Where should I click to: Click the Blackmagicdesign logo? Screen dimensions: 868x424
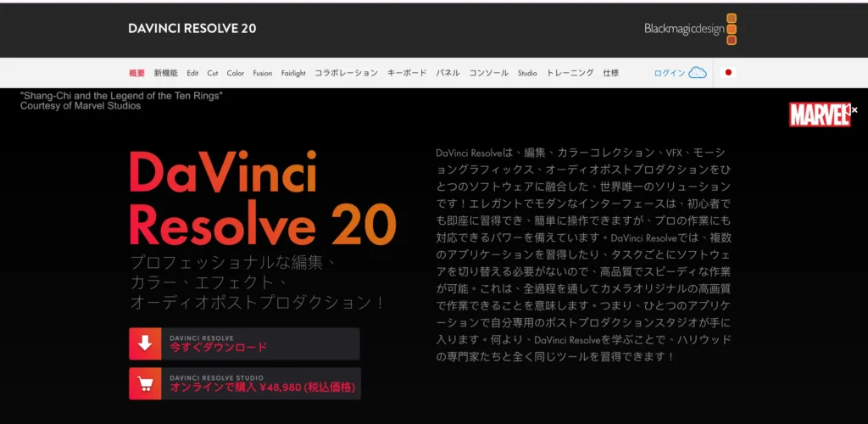click(x=690, y=29)
